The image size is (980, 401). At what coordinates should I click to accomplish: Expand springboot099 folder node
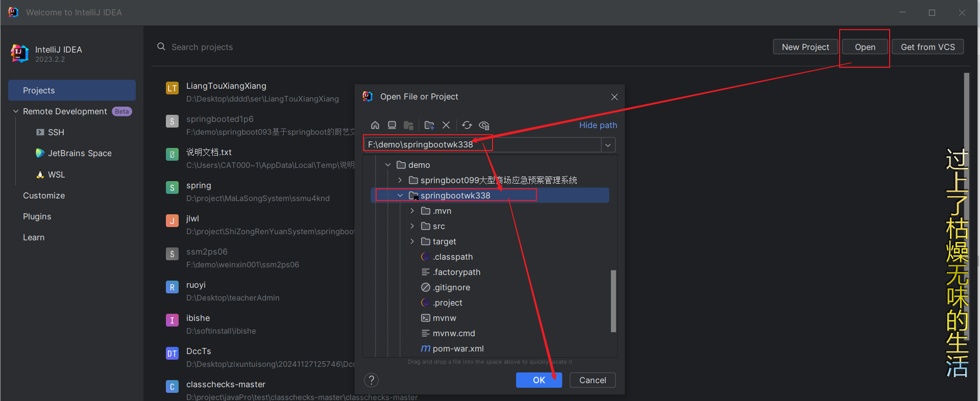point(400,180)
